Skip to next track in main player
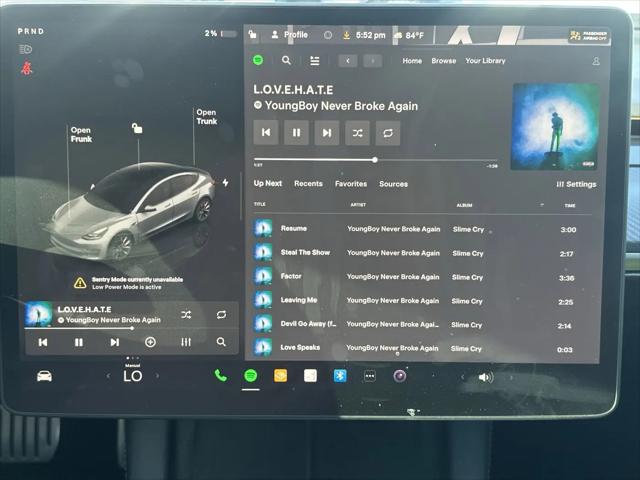 [327, 132]
